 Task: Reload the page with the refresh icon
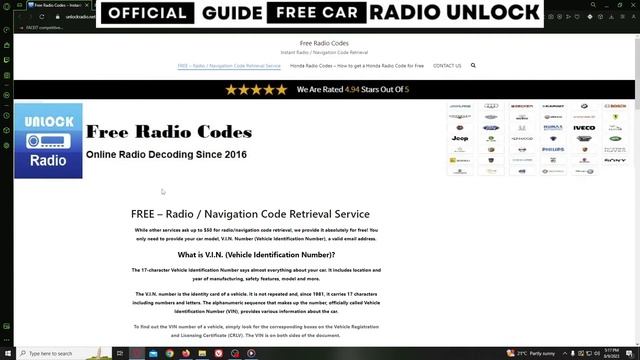point(42,17)
